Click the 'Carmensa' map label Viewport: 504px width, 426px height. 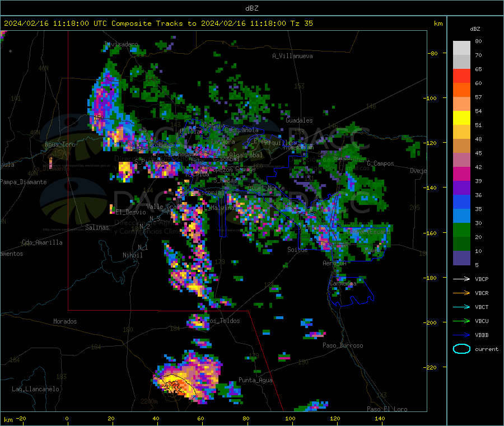(343, 283)
